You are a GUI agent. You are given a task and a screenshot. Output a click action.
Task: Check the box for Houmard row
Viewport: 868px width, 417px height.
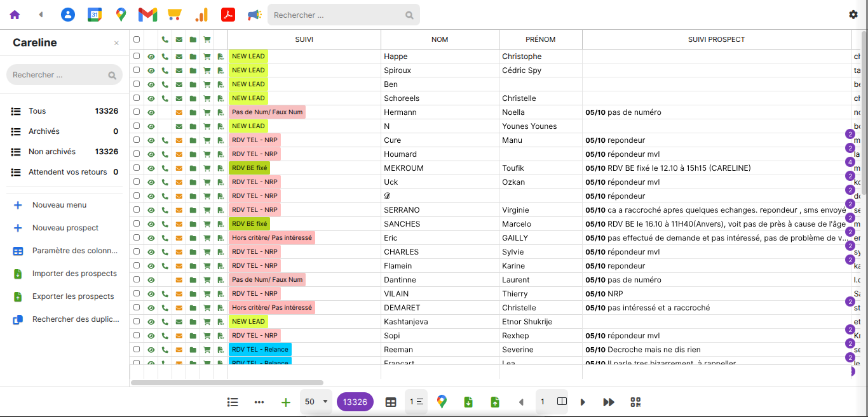137,154
